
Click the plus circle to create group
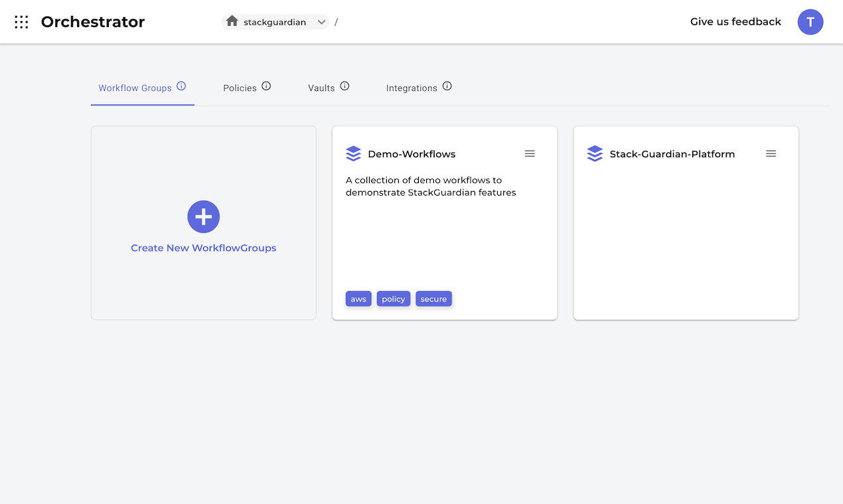[203, 217]
